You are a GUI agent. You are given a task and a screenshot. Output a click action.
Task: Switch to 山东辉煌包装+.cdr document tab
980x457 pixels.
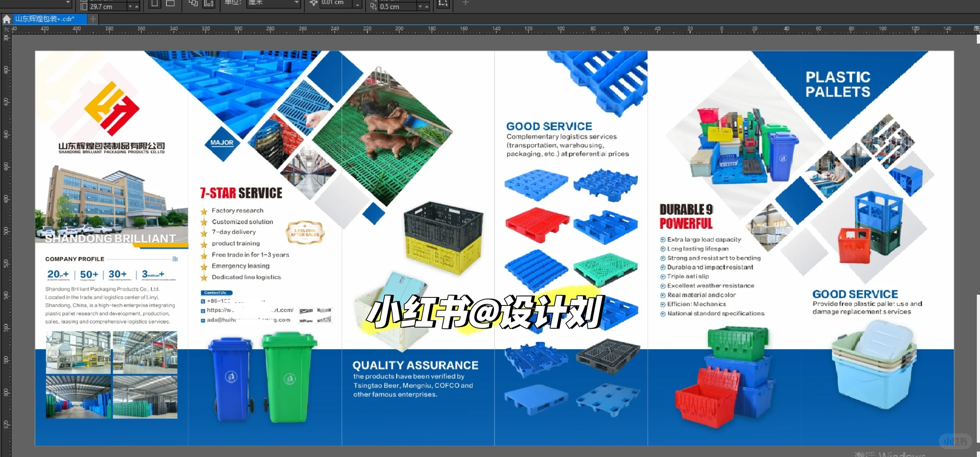click(45, 19)
